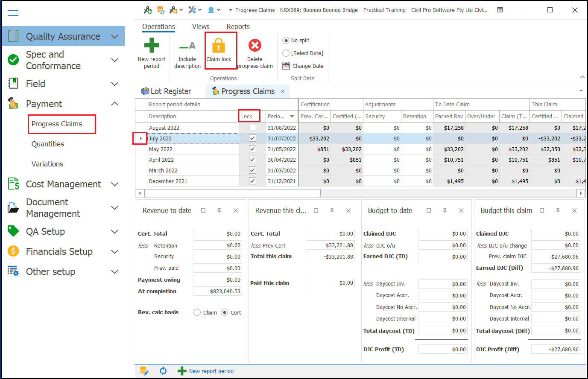
Task: Click the Other setup list-gear icon
Action: coord(13,271)
